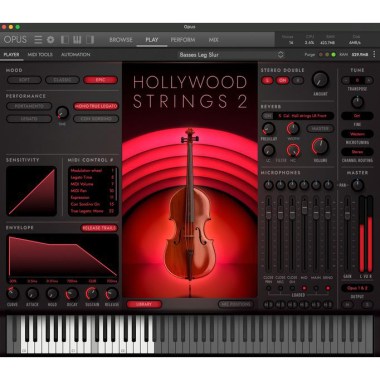Open the instrument selector arrows next to Basses Leg Slur
Image resolution: width=380 pixels, height=380 pixels.
[281, 55]
